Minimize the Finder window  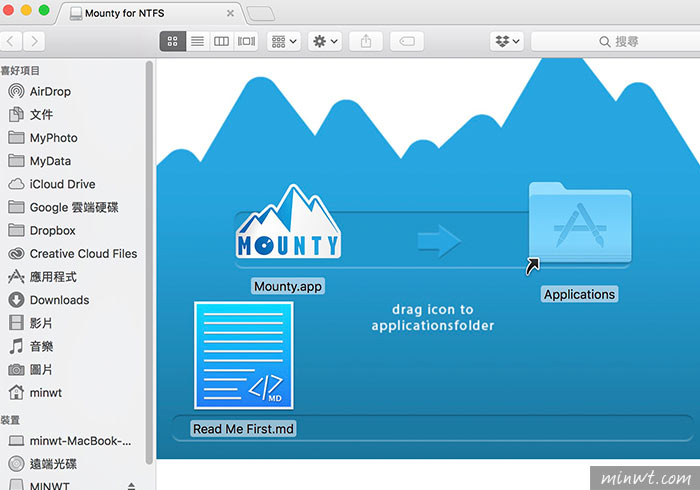[x=26, y=10]
